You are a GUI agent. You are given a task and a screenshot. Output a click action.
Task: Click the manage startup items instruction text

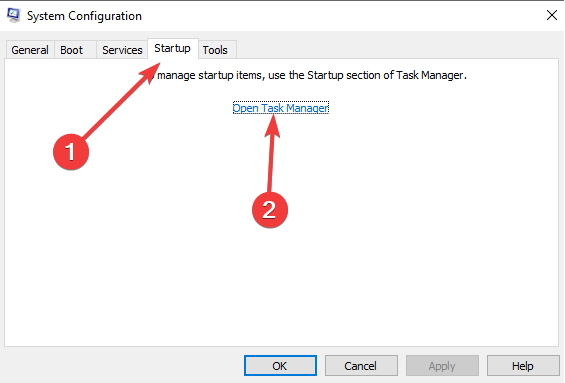tap(312, 75)
